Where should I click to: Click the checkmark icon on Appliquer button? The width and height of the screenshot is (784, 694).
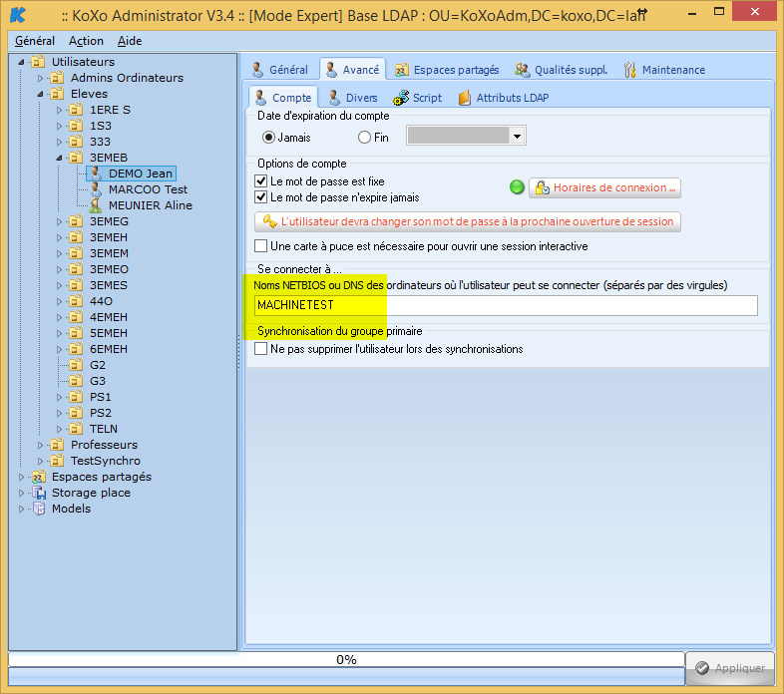(x=702, y=668)
